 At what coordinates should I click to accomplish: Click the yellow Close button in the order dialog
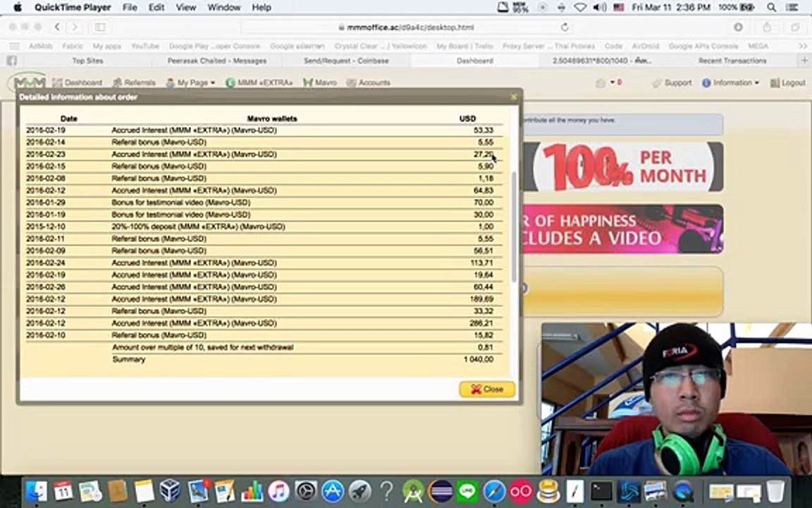coord(487,389)
